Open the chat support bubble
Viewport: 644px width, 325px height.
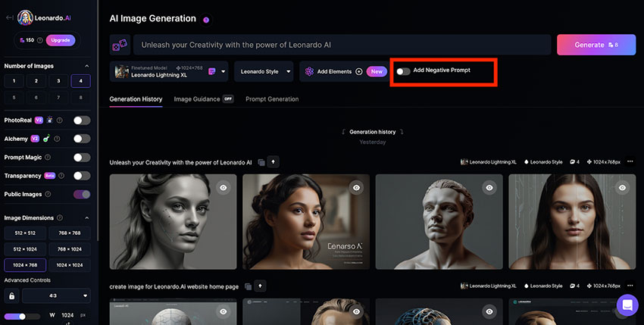(x=627, y=305)
